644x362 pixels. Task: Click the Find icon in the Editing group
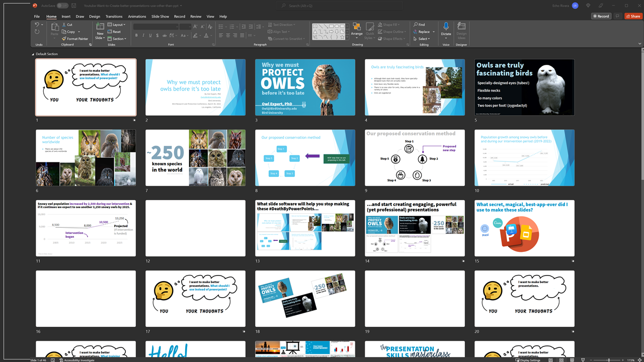tap(416, 24)
